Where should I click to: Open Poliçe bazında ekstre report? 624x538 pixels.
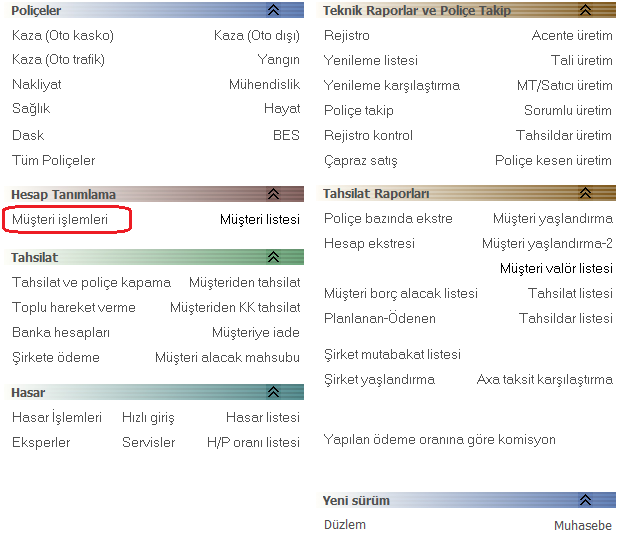(x=388, y=218)
